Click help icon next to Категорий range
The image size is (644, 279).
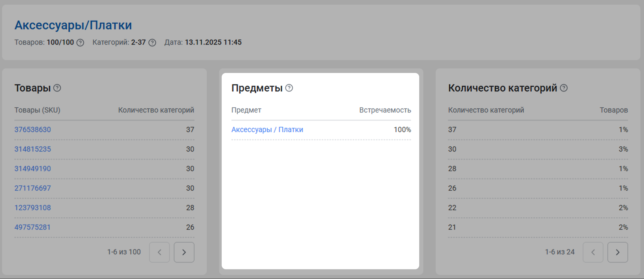pos(152,43)
